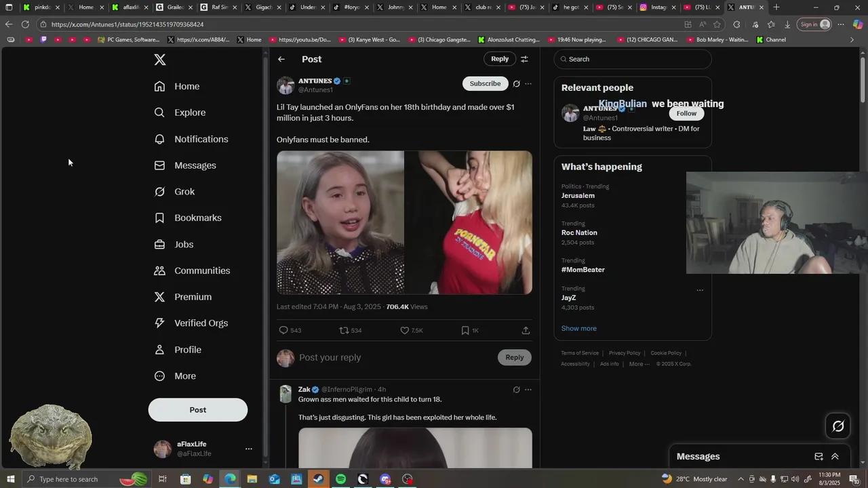Open Bookmarks in the sidebar

pyautogui.click(x=188, y=218)
